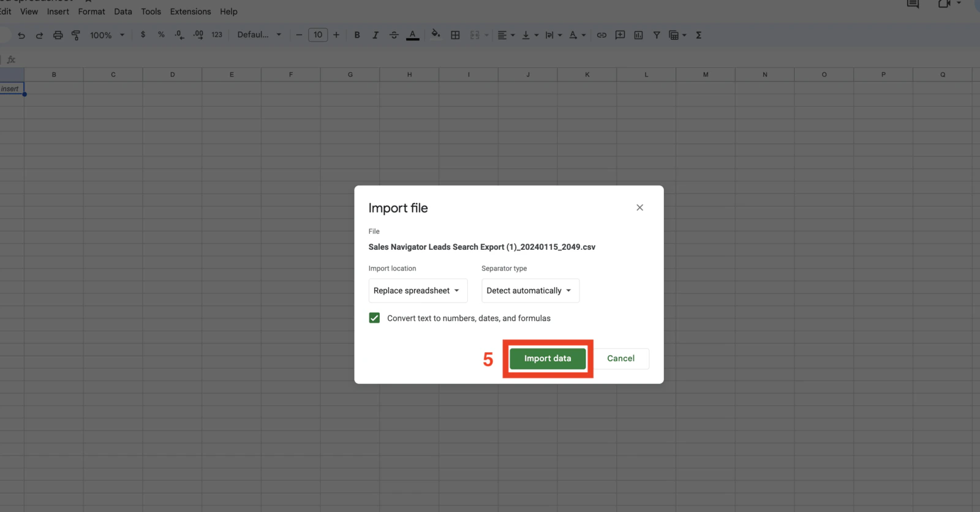Select column P header

(x=883, y=75)
